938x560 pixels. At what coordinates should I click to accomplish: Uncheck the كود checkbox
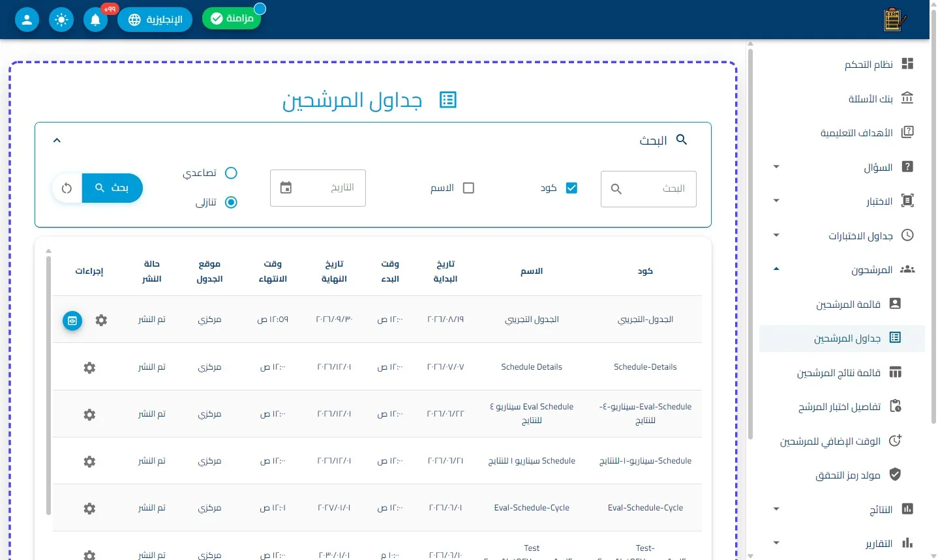pos(571,188)
